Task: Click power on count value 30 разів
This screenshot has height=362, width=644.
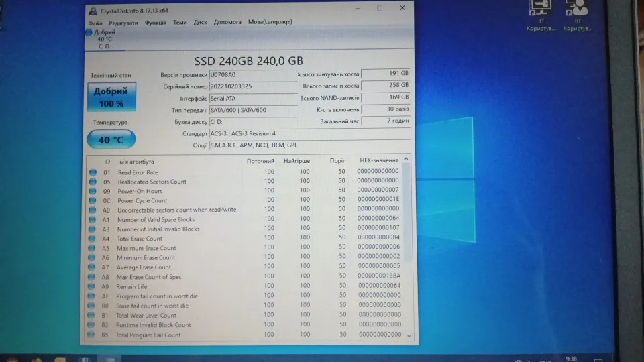Action: point(385,109)
